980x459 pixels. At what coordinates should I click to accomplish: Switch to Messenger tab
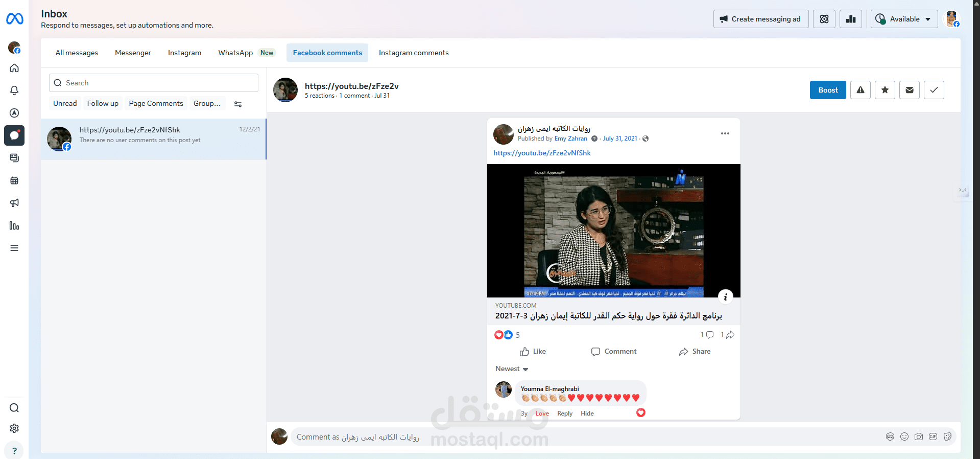click(x=133, y=53)
